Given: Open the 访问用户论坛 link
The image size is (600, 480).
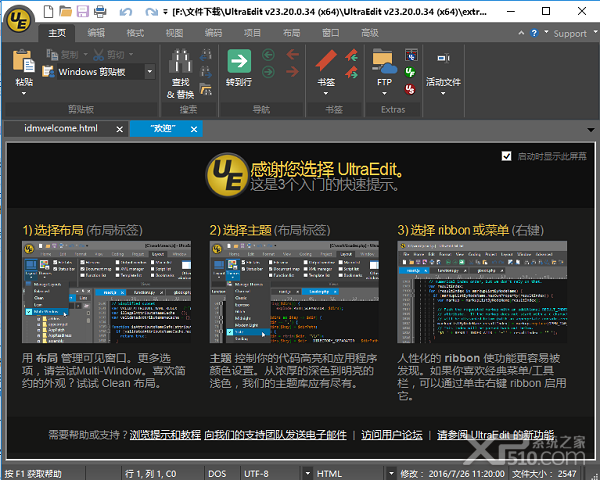Looking at the screenshot, I should pyautogui.click(x=392, y=435).
